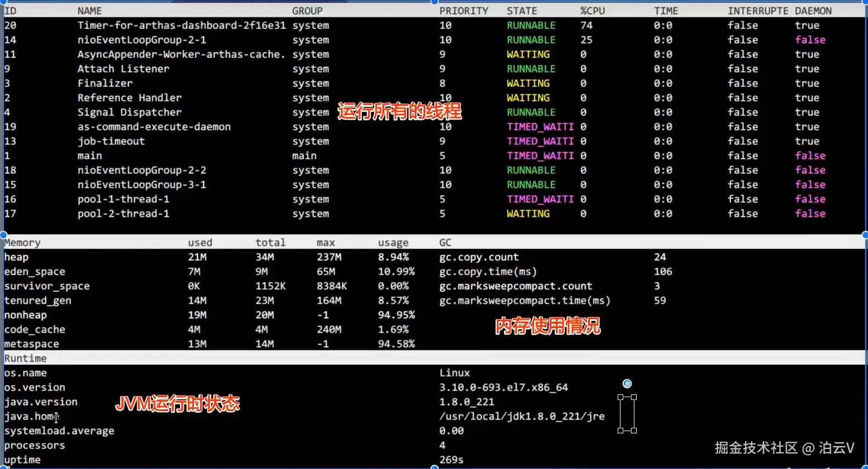Viewport: 868px width, 469px height.
Task: Click the nonheap row label
Action: [x=26, y=315]
